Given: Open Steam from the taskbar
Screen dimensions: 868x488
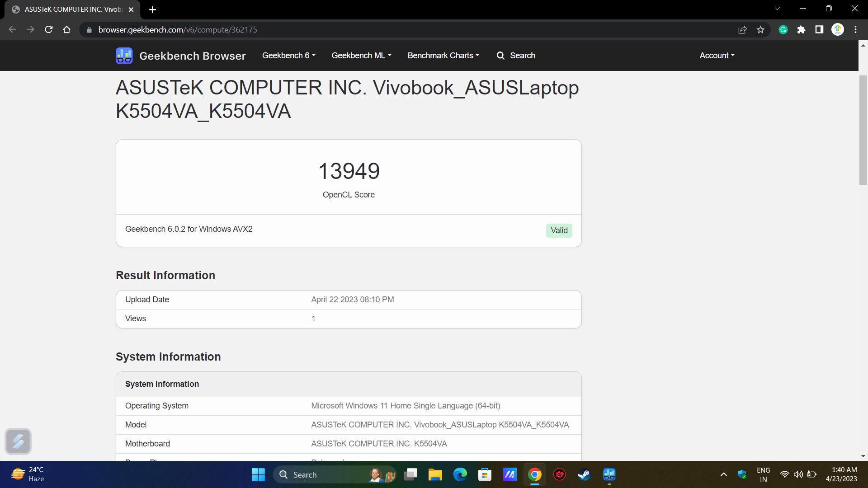Looking at the screenshot, I should pyautogui.click(x=585, y=474).
